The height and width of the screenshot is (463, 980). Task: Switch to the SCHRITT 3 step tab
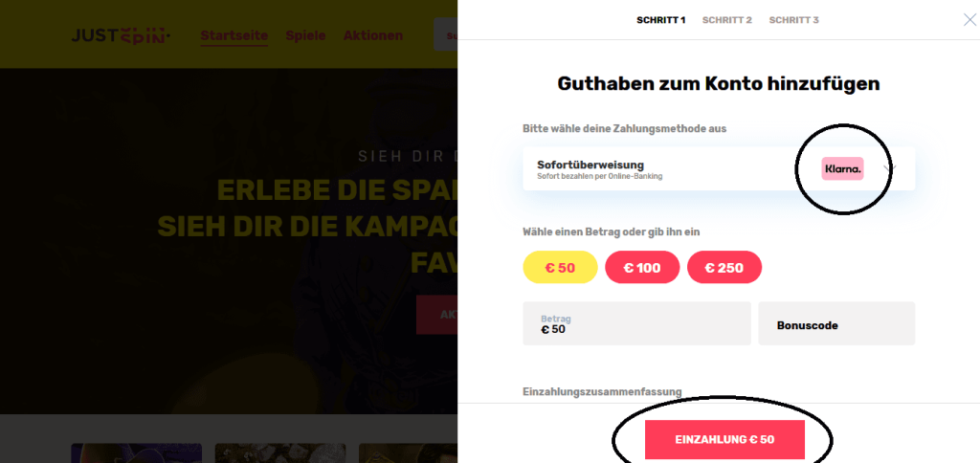pos(793,20)
